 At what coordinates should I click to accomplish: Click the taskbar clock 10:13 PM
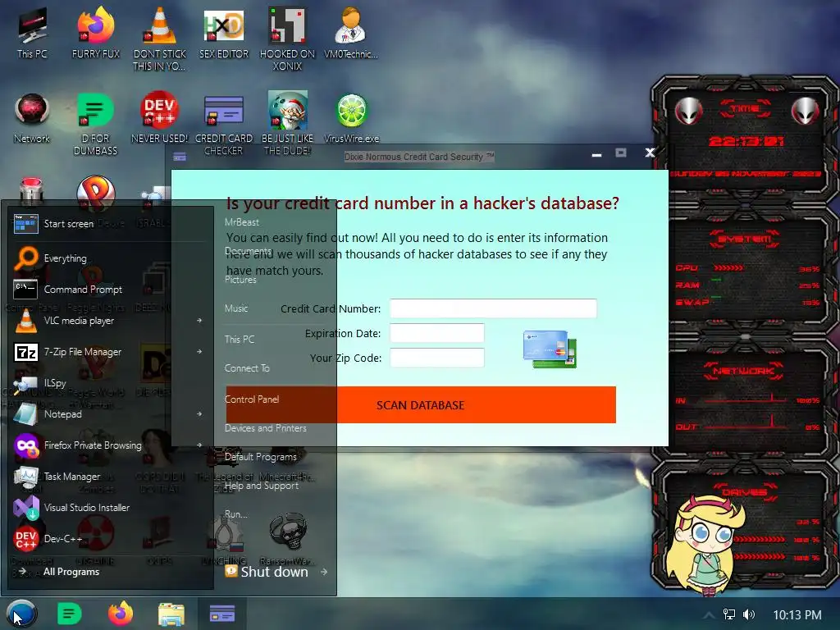pyautogui.click(x=797, y=615)
